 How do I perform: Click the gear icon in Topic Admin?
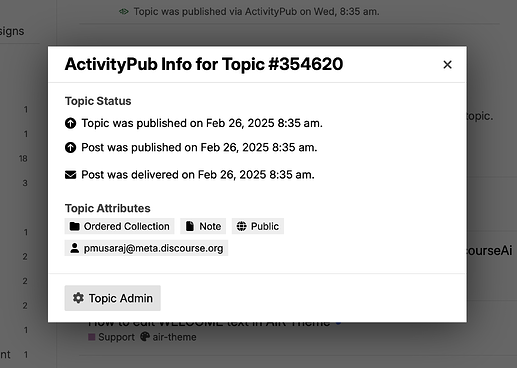tap(78, 298)
